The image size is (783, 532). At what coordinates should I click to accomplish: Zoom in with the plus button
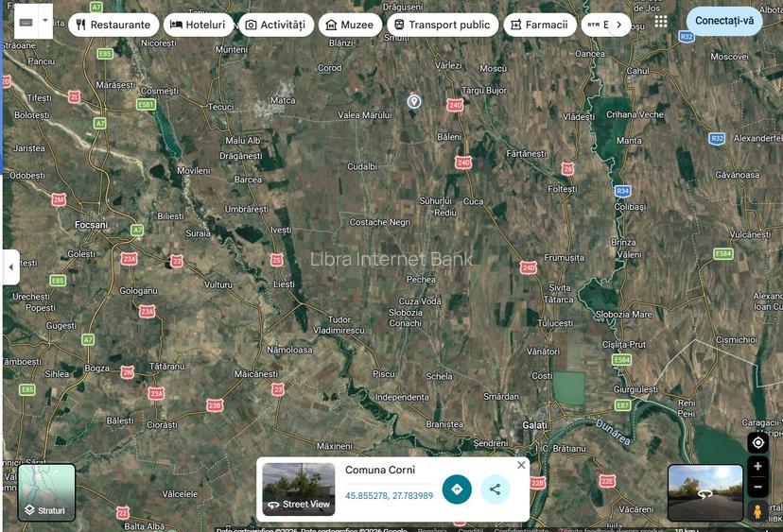pos(757,467)
